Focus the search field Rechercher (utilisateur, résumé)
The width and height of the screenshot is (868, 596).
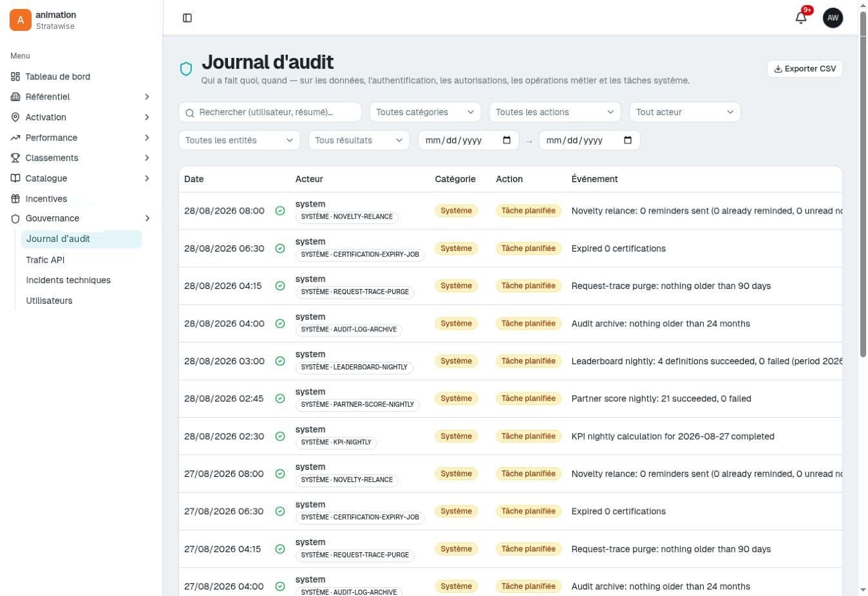(270, 112)
